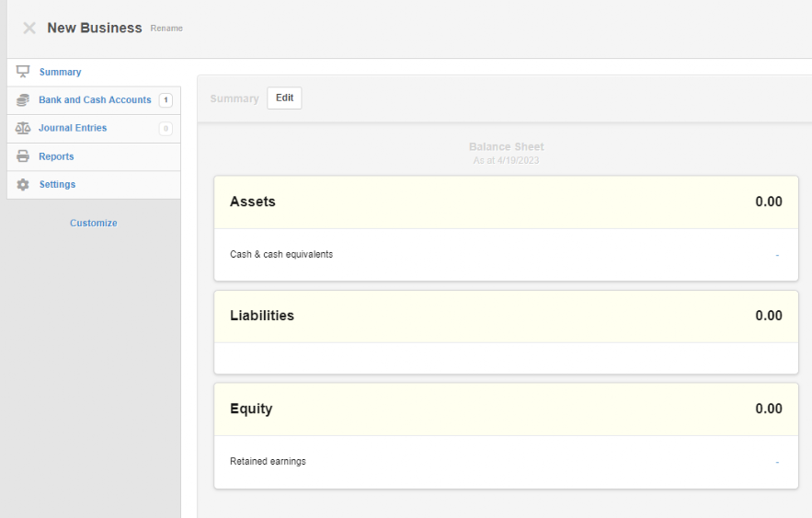Image resolution: width=812 pixels, height=518 pixels.
Task: Click the Settings gear icon
Action: 23,184
